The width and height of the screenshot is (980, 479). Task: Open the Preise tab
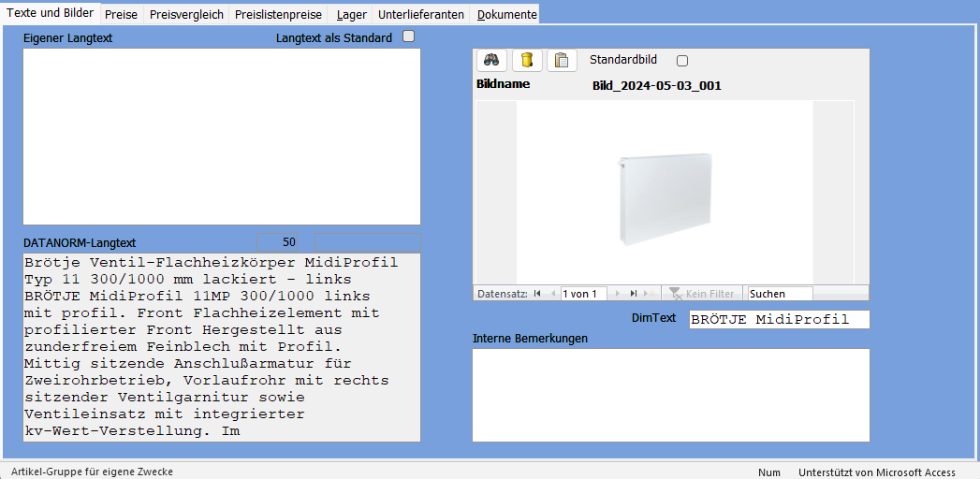122,15
